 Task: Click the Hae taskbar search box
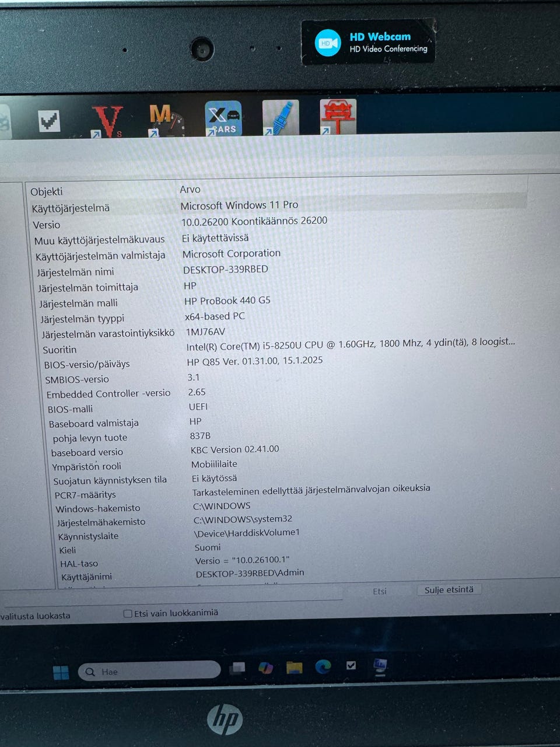149,671
